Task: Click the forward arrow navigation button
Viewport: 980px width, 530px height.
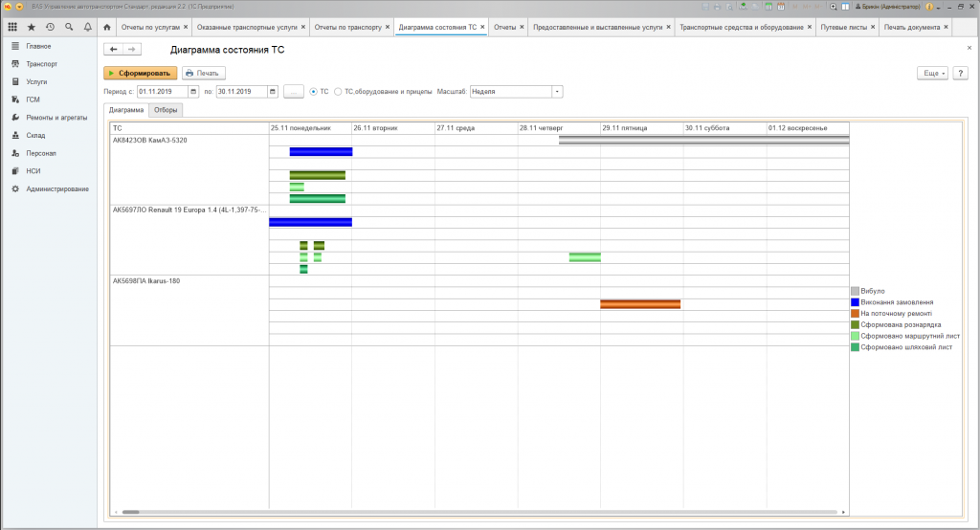Action: pyautogui.click(x=131, y=50)
